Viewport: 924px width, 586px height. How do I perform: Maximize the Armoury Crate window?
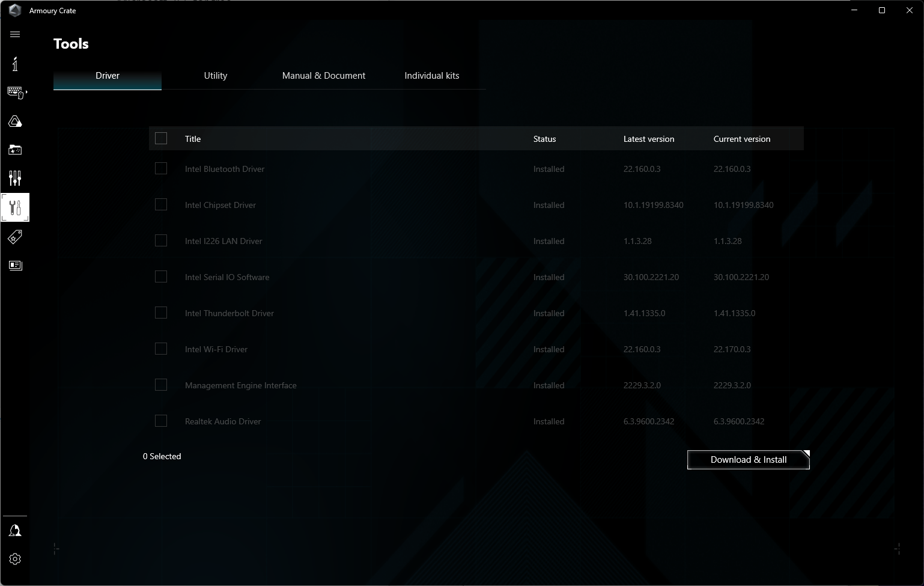tap(882, 10)
